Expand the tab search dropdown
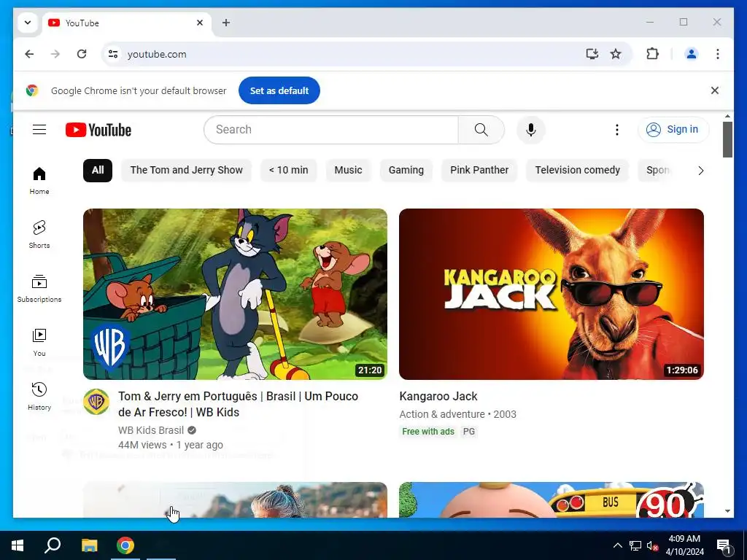This screenshot has height=560, width=747. tap(28, 23)
